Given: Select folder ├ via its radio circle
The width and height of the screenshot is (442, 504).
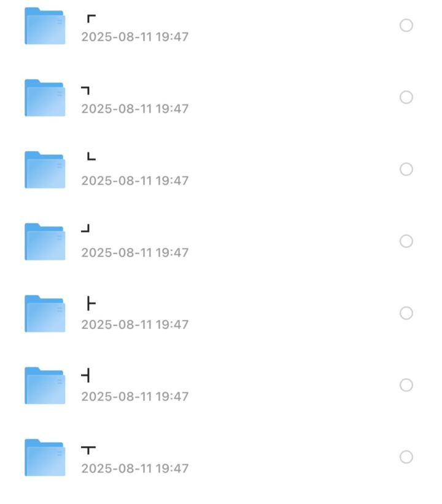Looking at the screenshot, I should [406, 313].
